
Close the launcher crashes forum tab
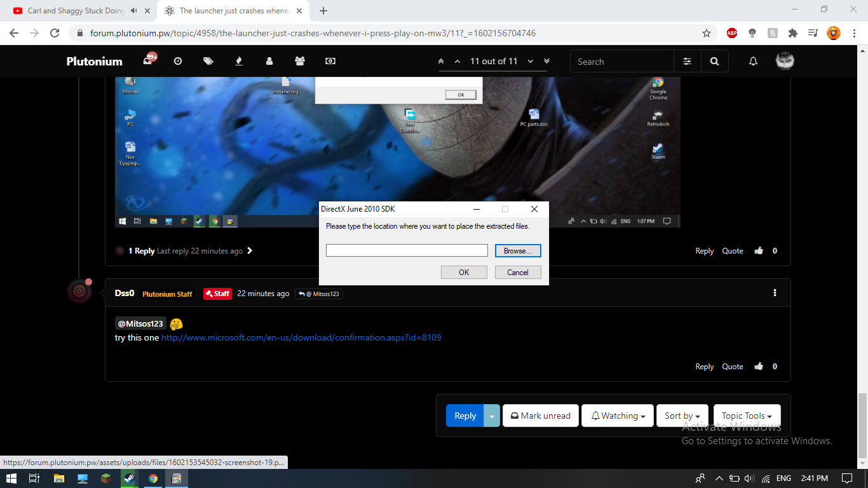pos(299,11)
